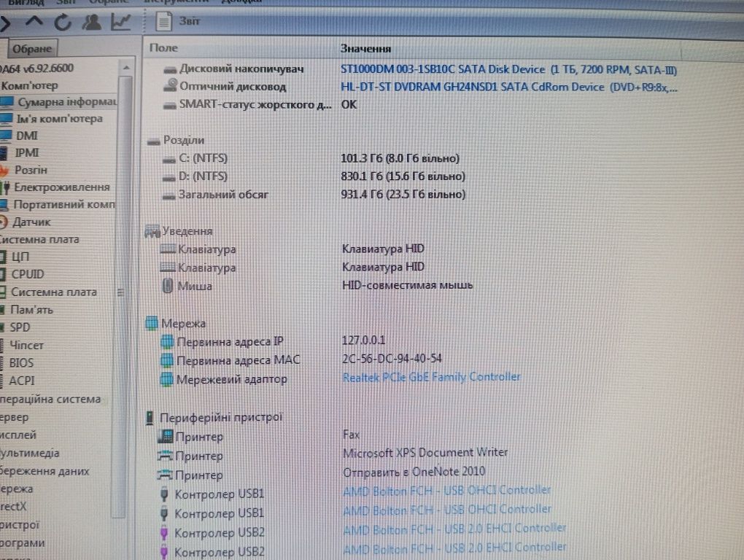Viewport: 744px width, 560px height.
Task: Click the Refresh toolbar icon
Action: tap(63, 22)
